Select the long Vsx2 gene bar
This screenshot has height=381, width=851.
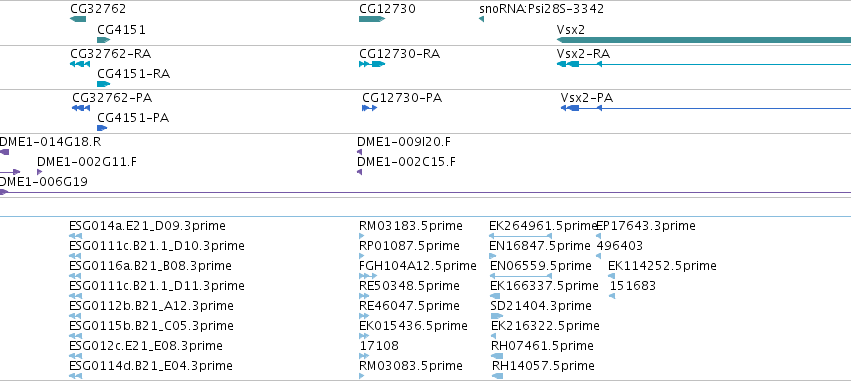click(x=704, y=40)
